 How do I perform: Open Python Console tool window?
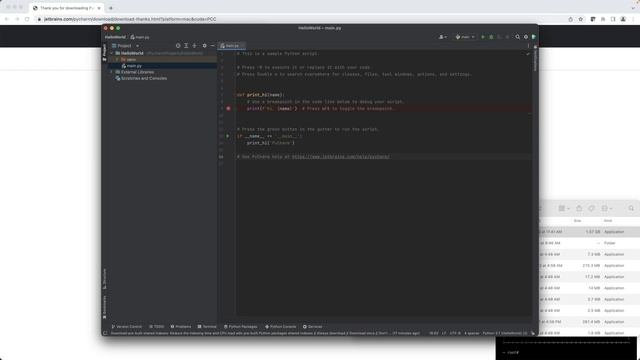click(281, 327)
